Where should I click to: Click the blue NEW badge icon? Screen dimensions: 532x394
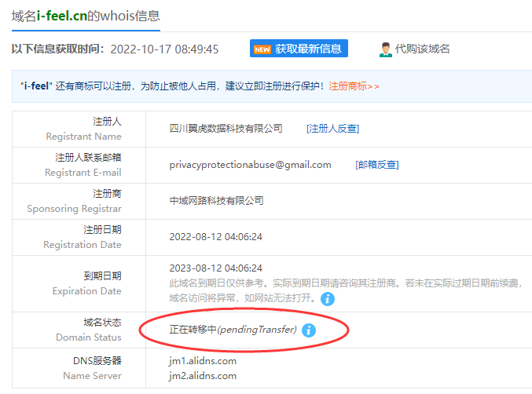coord(262,49)
